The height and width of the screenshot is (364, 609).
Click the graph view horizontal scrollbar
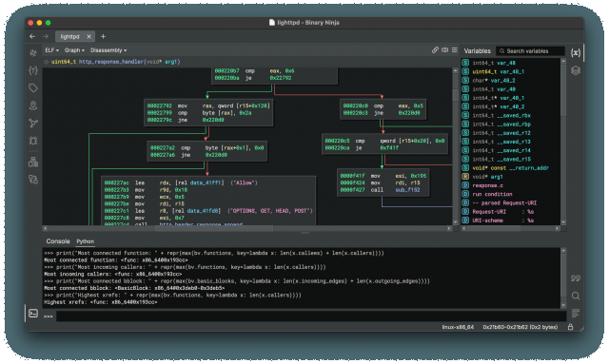(246, 228)
